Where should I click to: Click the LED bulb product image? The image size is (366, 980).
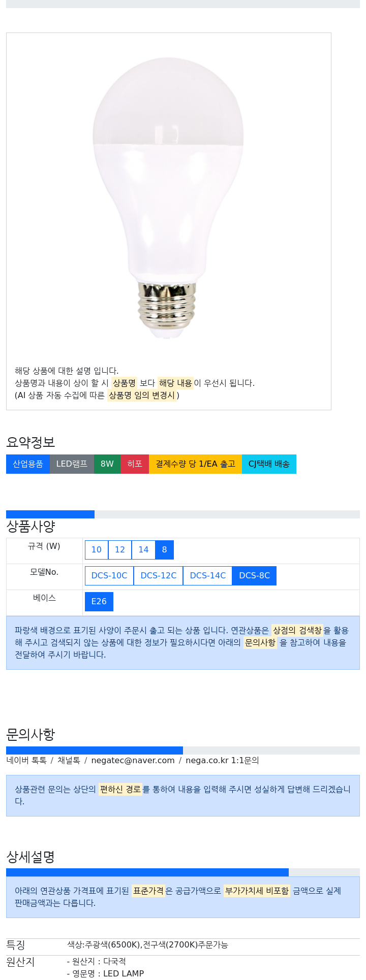tap(168, 198)
